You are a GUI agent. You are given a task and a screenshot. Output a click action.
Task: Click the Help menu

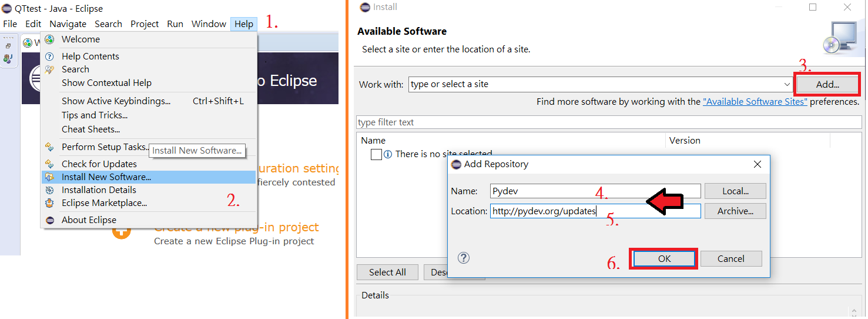coord(244,24)
